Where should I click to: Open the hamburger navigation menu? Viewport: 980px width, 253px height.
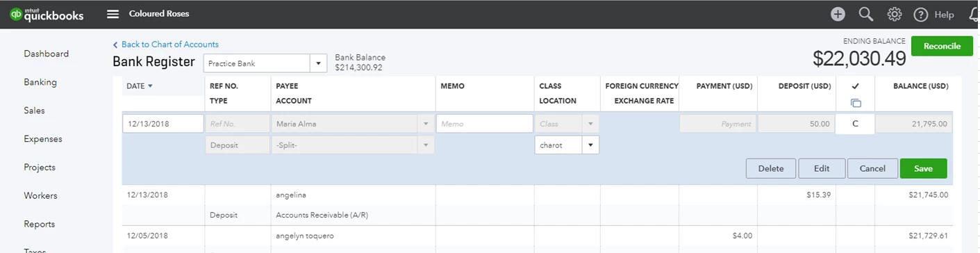tap(113, 14)
